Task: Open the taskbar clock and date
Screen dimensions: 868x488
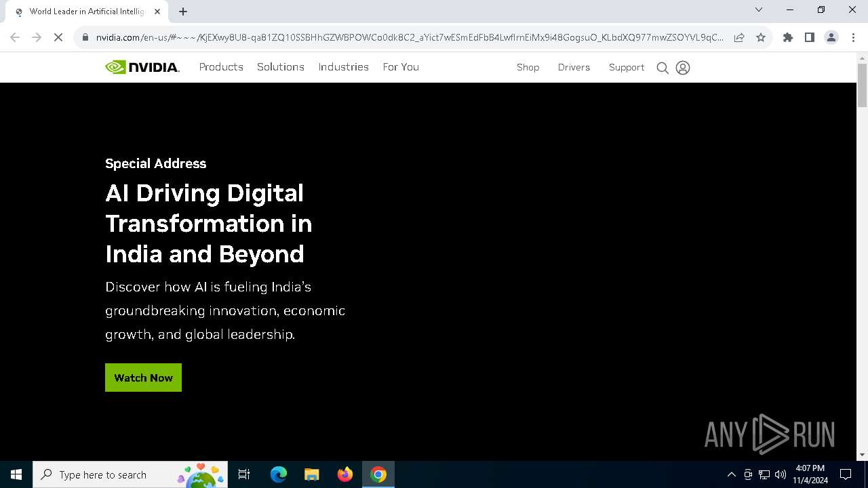Action: [810, 474]
